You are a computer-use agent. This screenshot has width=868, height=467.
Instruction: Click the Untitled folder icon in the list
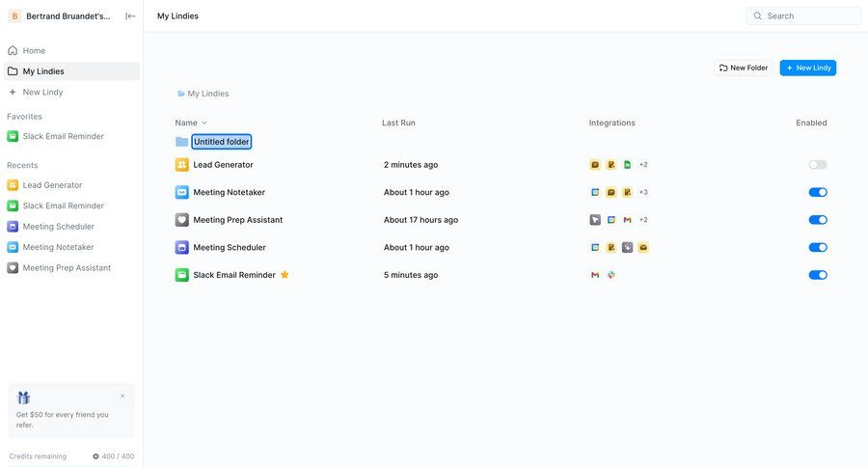pos(181,142)
